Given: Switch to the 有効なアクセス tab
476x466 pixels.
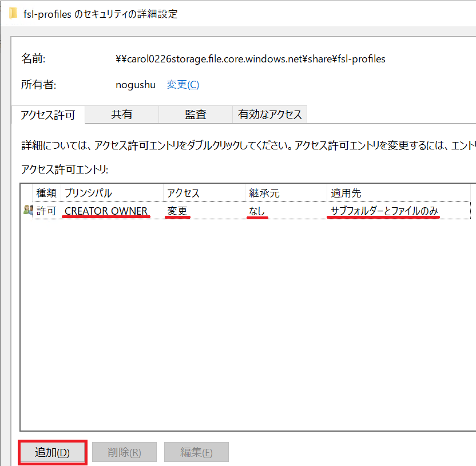Looking at the screenshot, I should (269, 114).
